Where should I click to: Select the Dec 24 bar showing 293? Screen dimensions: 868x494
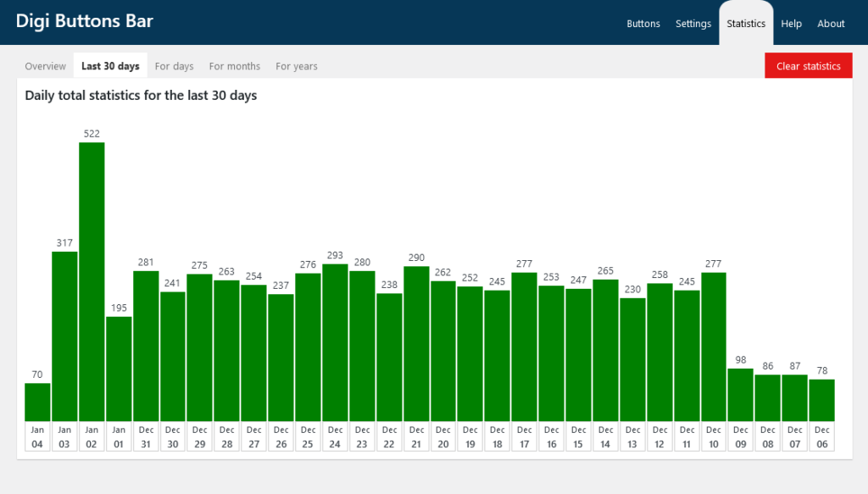coord(335,343)
